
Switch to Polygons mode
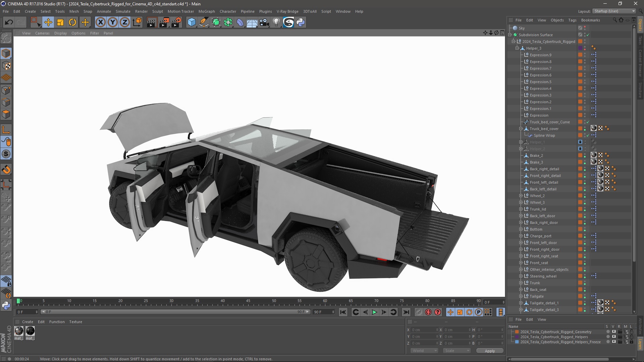click(x=6, y=114)
